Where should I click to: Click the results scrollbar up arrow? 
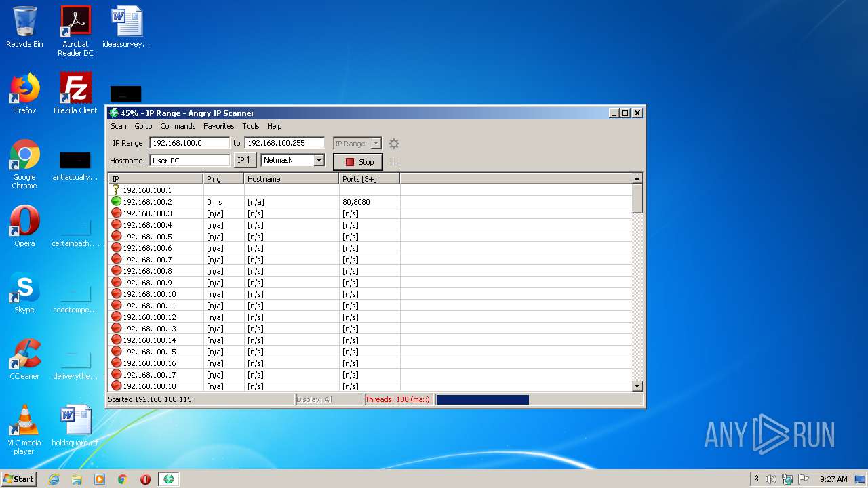tap(637, 178)
